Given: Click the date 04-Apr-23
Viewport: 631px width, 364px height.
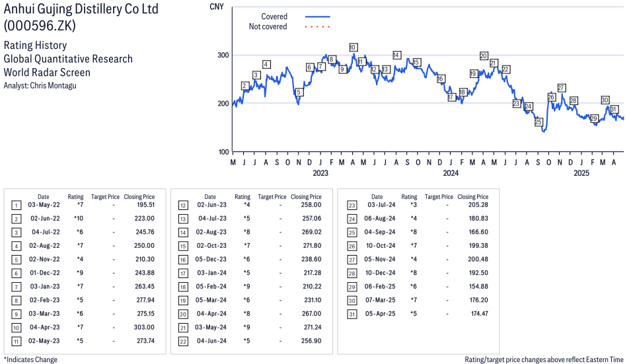Looking at the screenshot, I should [45, 328].
